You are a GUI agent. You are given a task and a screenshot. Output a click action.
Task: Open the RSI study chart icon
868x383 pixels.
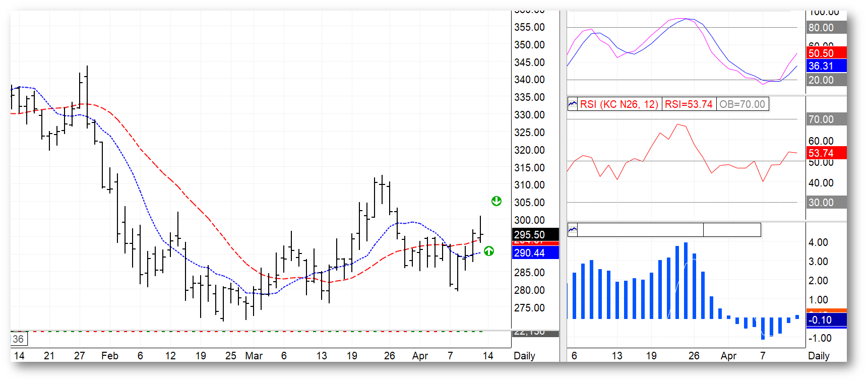[573, 104]
